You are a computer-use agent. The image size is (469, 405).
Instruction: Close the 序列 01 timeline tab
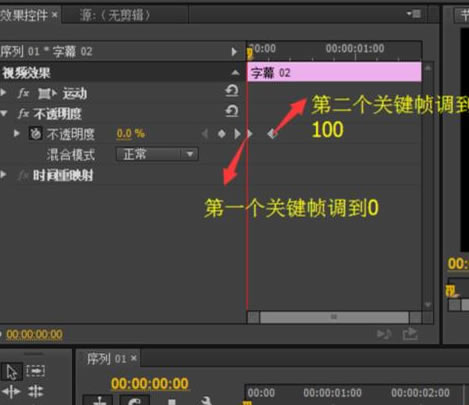tap(134, 358)
